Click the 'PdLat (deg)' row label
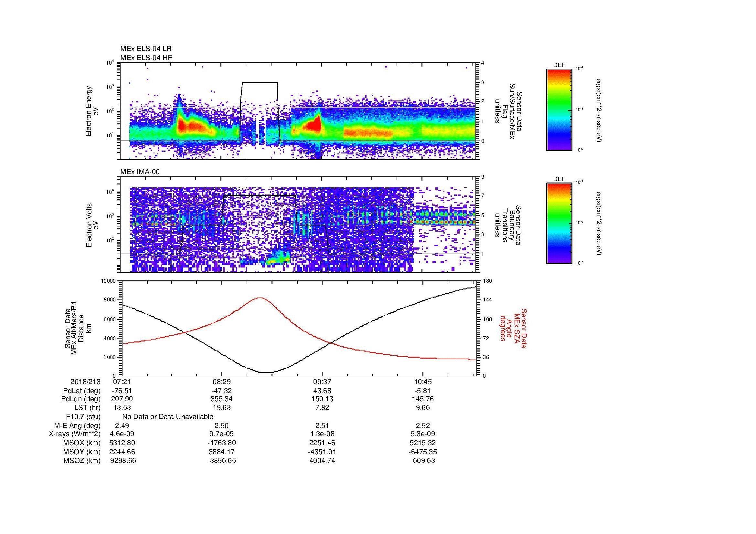The image size is (756, 534). pos(82,391)
